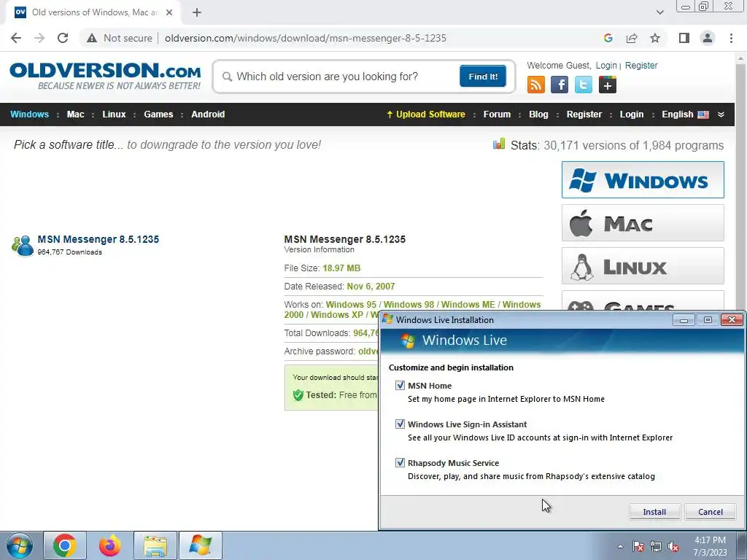Open the Facebook social icon
747x560 pixels.
pos(560,85)
